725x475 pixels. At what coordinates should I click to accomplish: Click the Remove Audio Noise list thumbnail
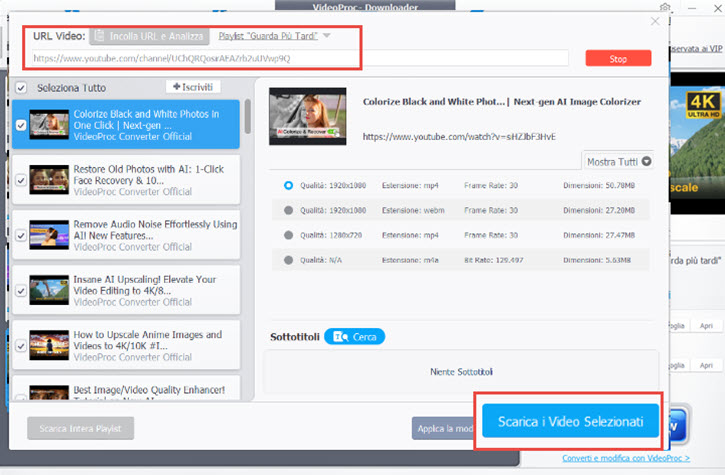[x=49, y=235]
